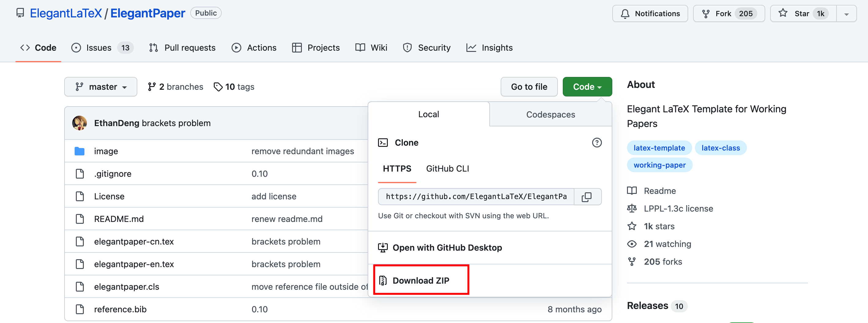868x323 pixels.
Task: Click the latex-template topic tag
Action: point(659,148)
